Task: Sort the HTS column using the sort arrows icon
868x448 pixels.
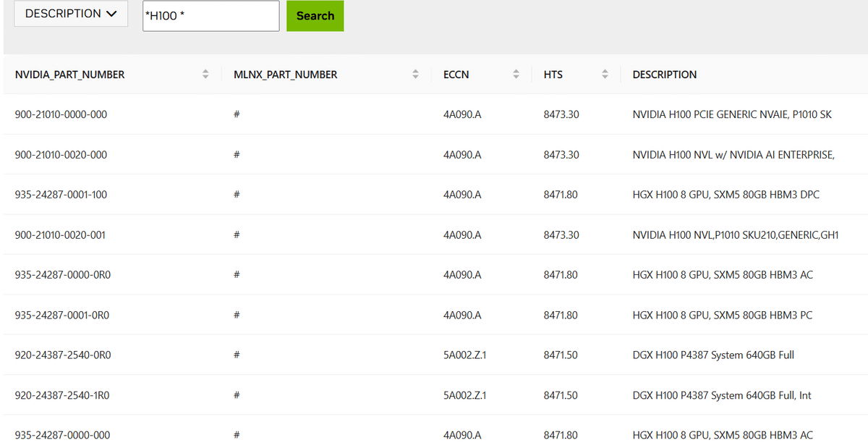Action: tap(605, 75)
